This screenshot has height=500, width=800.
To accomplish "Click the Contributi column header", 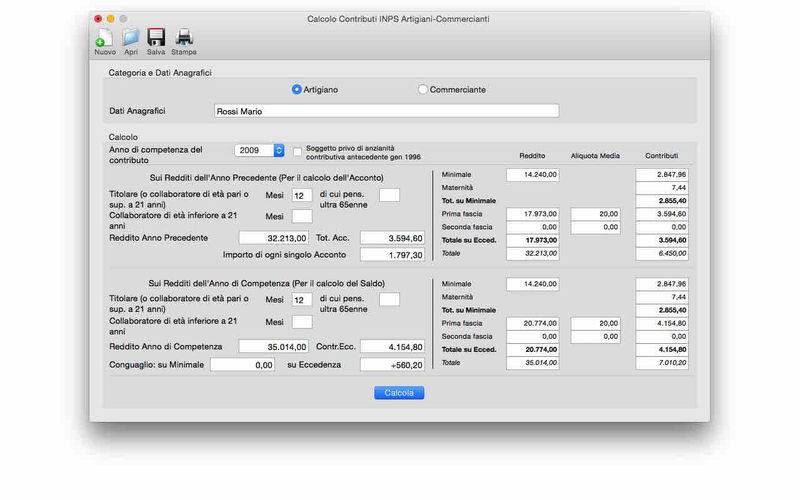I will pos(662,156).
